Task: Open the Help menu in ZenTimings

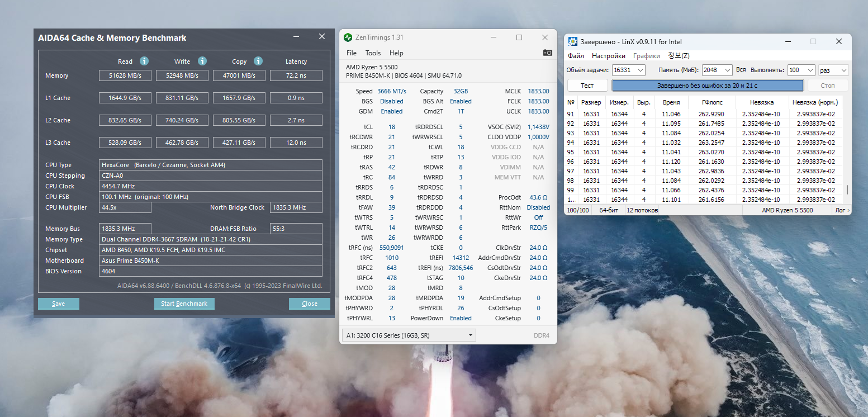Action: pyautogui.click(x=396, y=53)
